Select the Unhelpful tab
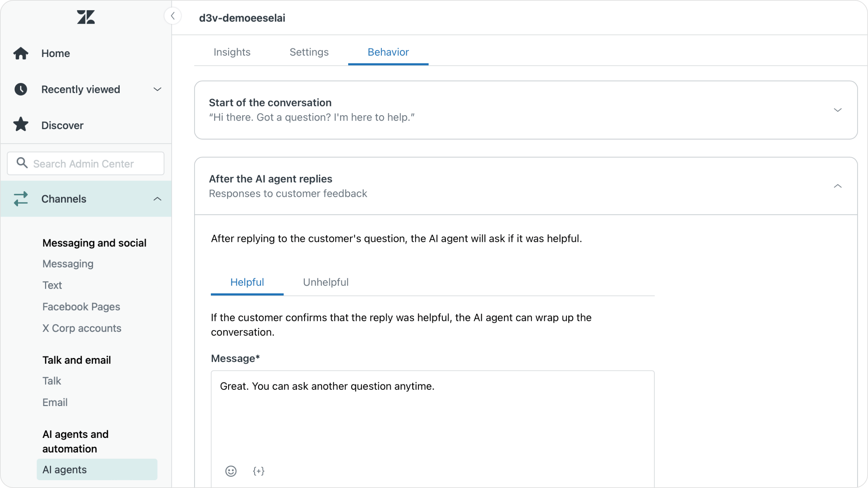Viewport: 868px width, 488px height. click(x=325, y=282)
